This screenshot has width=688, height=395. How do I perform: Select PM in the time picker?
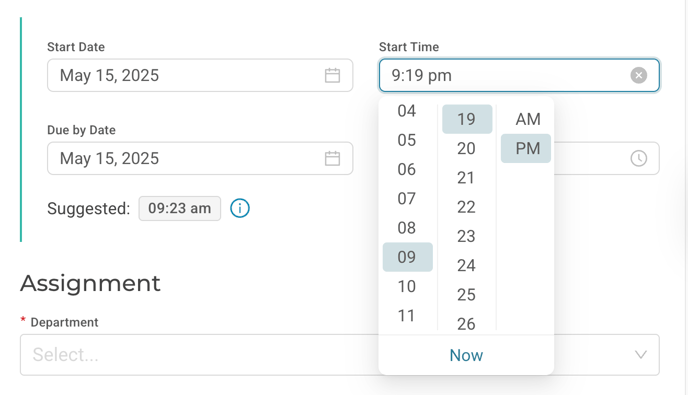point(526,148)
